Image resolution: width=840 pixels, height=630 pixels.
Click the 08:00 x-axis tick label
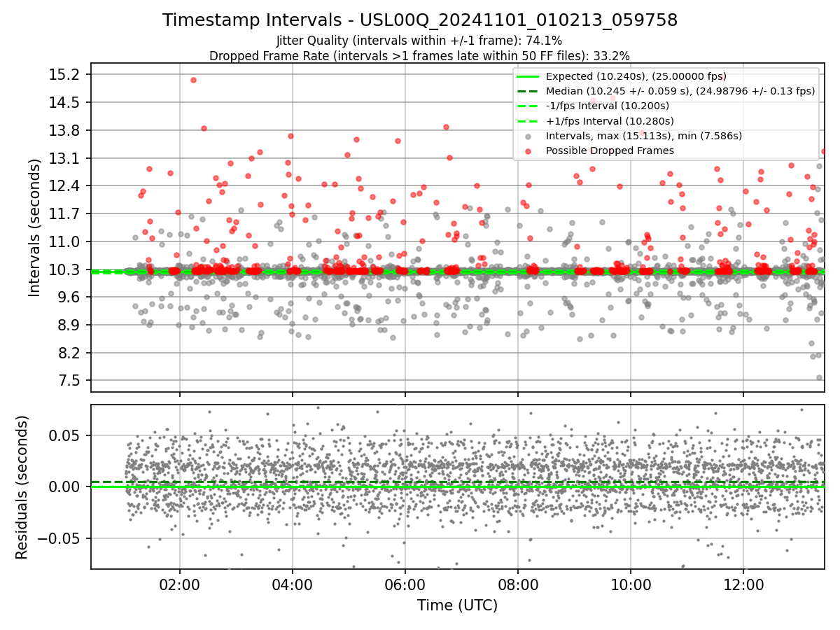click(518, 585)
